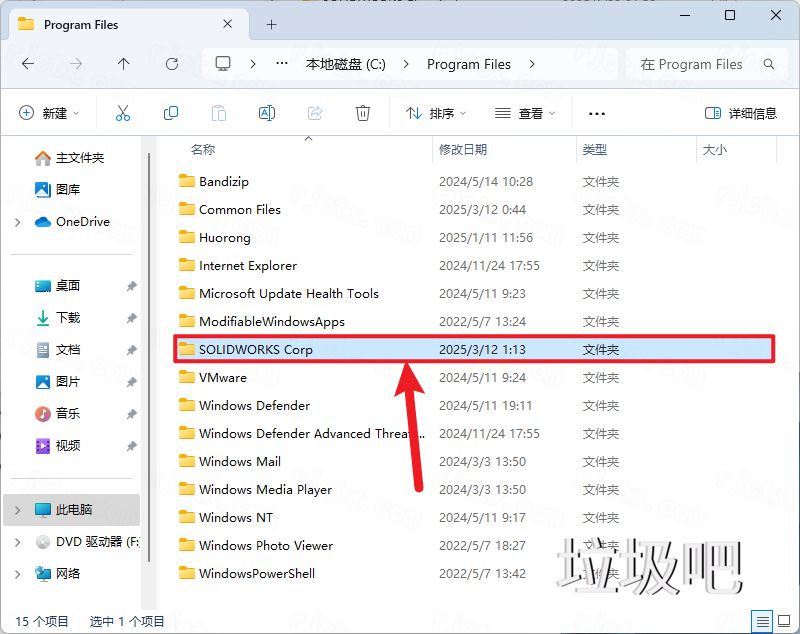Cut the selected SOLIDWORKS Corp folder
This screenshot has width=800, height=634.
click(x=123, y=112)
